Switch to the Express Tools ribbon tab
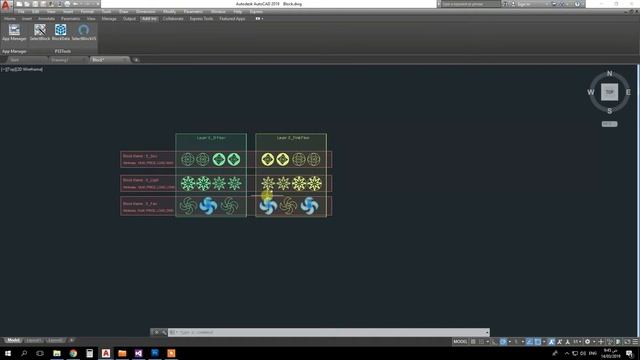 coord(201,19)
